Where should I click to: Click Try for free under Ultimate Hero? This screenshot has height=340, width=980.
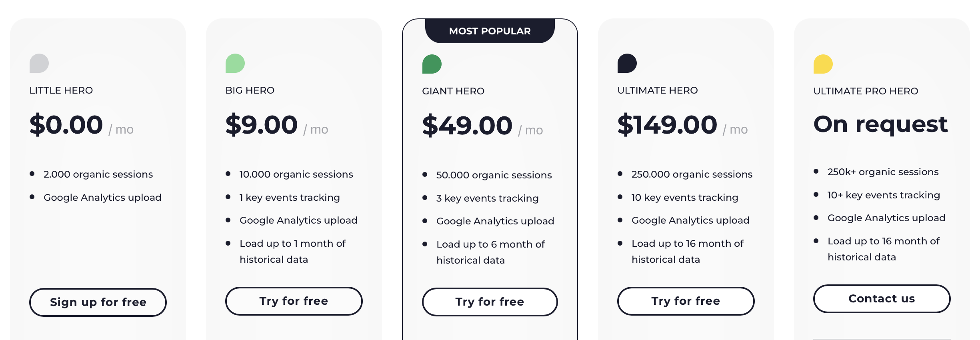(x=686, y=301)
